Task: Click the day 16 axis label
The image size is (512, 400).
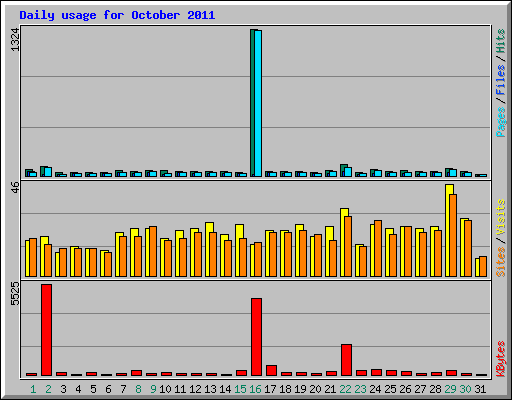Action: tap(255, 389)
